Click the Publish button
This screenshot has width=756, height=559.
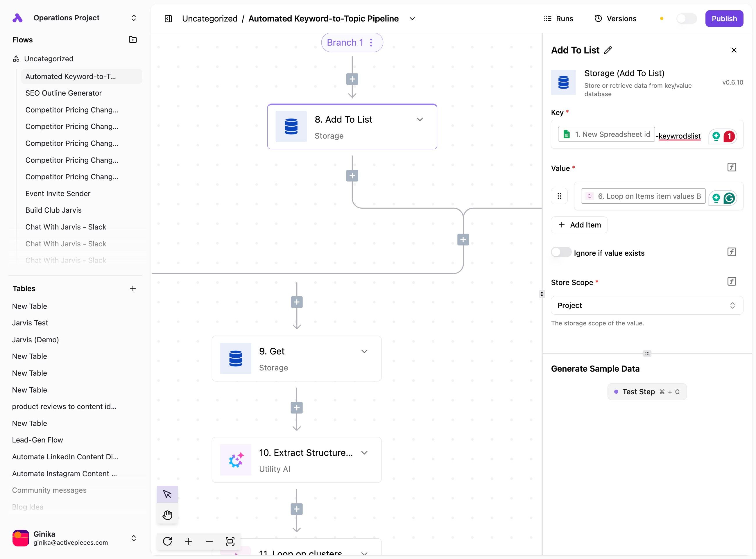724,19
